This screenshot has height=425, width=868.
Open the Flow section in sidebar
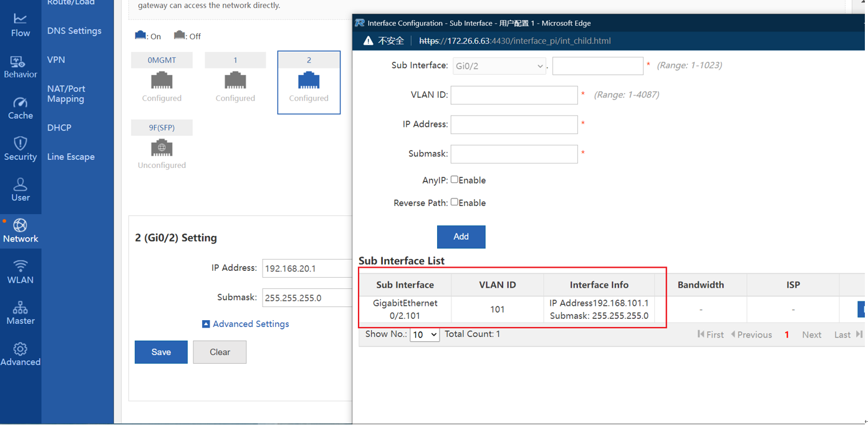20,25
